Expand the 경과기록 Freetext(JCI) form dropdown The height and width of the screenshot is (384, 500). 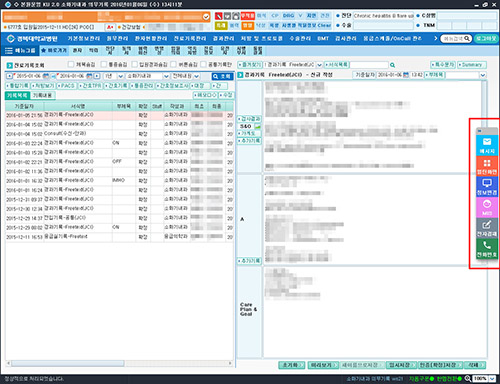pos(319,65)
